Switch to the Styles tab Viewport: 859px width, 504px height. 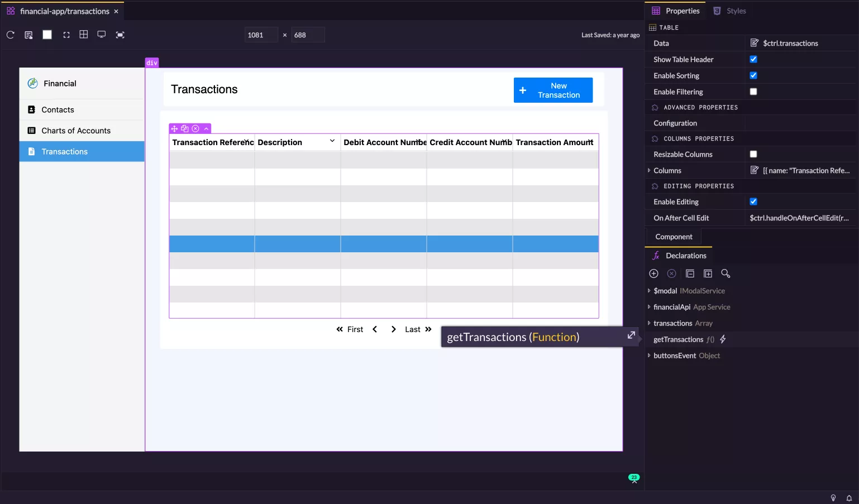730,11
